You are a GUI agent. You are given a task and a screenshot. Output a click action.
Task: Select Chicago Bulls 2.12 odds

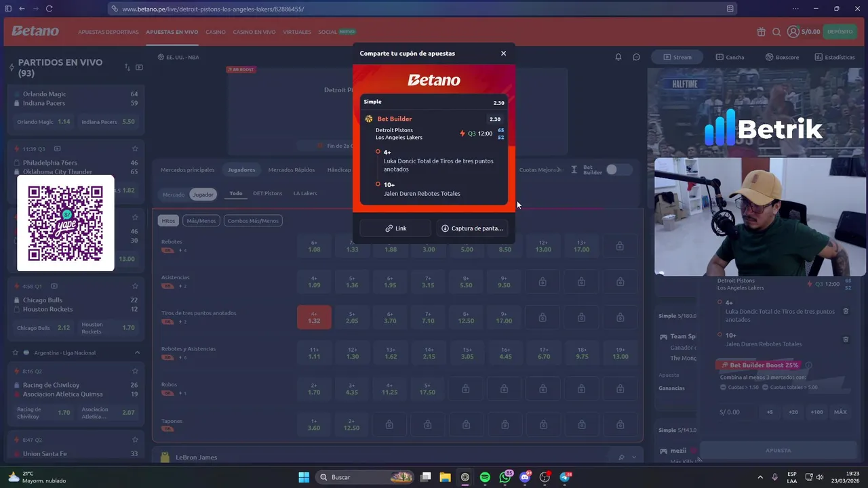(44, 328)
